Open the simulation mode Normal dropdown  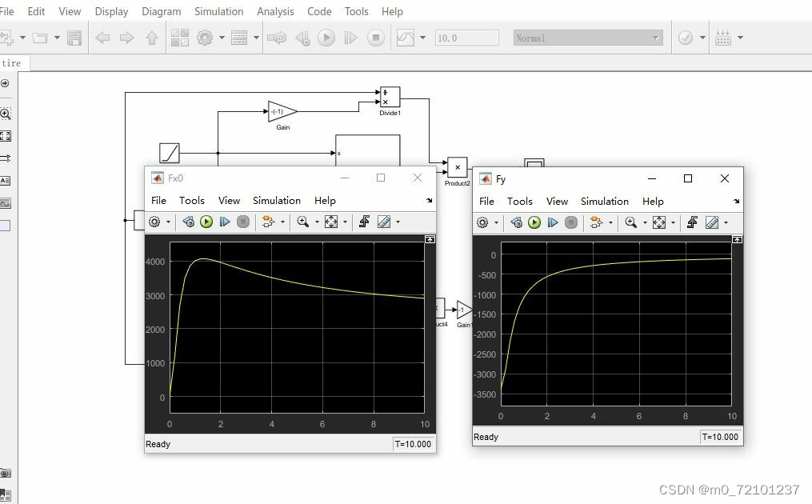[588, 38]
